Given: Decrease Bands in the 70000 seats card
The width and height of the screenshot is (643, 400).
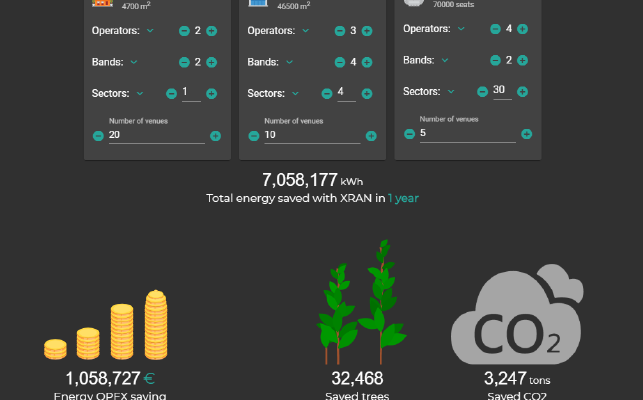Looking at the screenshot, I should click(x=495, y=60).
